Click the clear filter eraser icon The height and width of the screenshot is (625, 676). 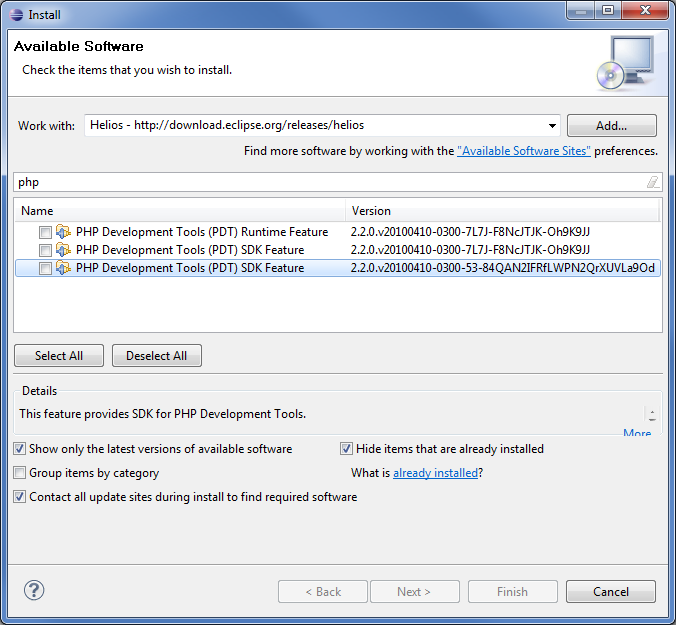[652, 182]
